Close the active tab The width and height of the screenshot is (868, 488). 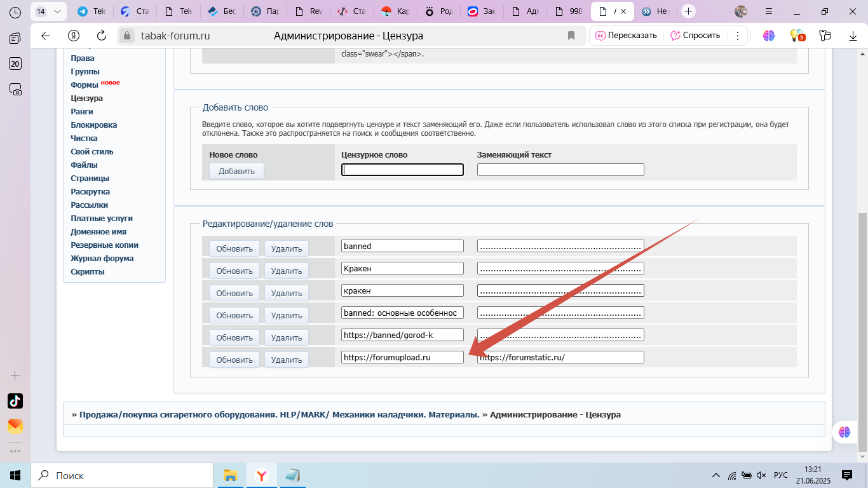624,11
